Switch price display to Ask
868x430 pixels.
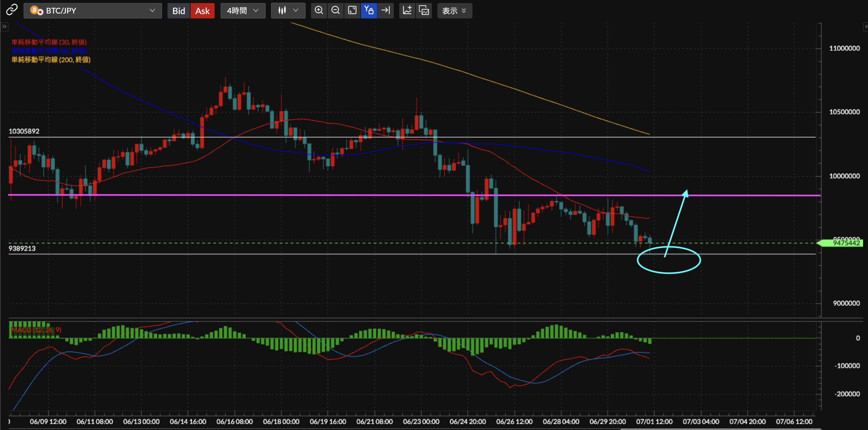[202, 11]
